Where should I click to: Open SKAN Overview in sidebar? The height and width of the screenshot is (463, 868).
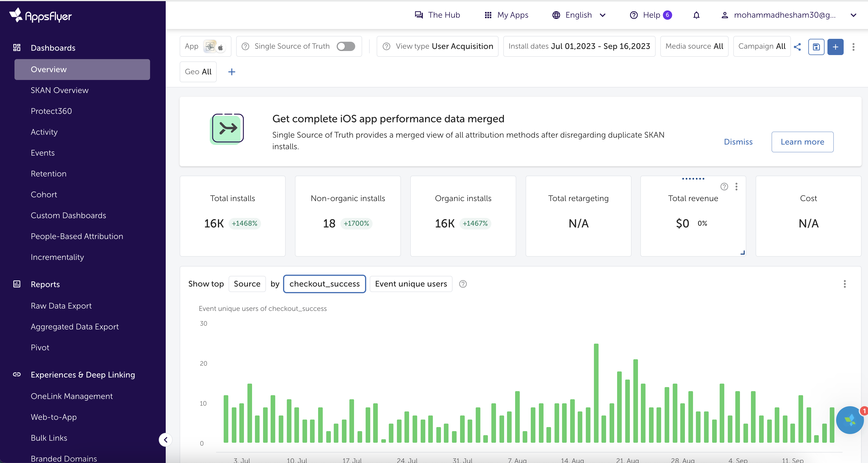[x=60, y=90]
